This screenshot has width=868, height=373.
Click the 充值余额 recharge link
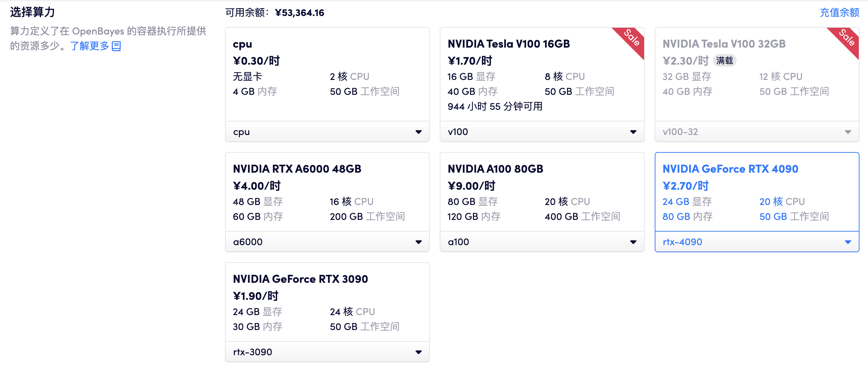tap(839, 13)
